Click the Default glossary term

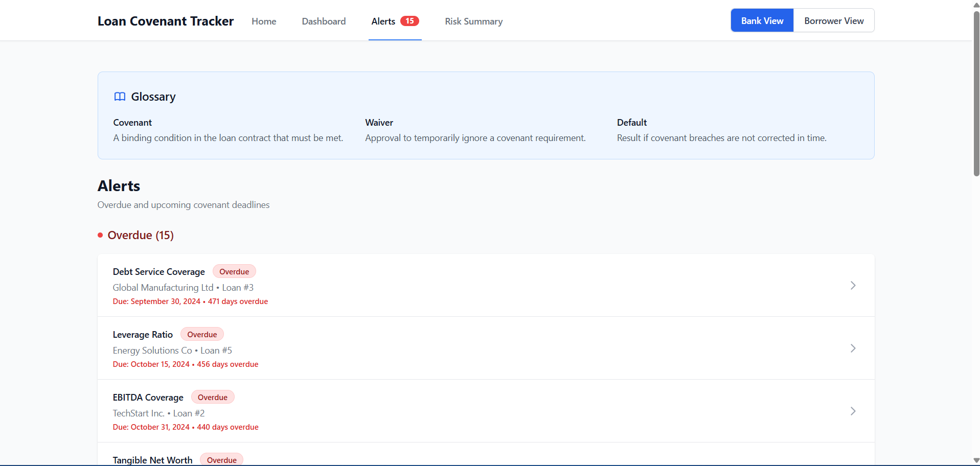coord(632,123)
